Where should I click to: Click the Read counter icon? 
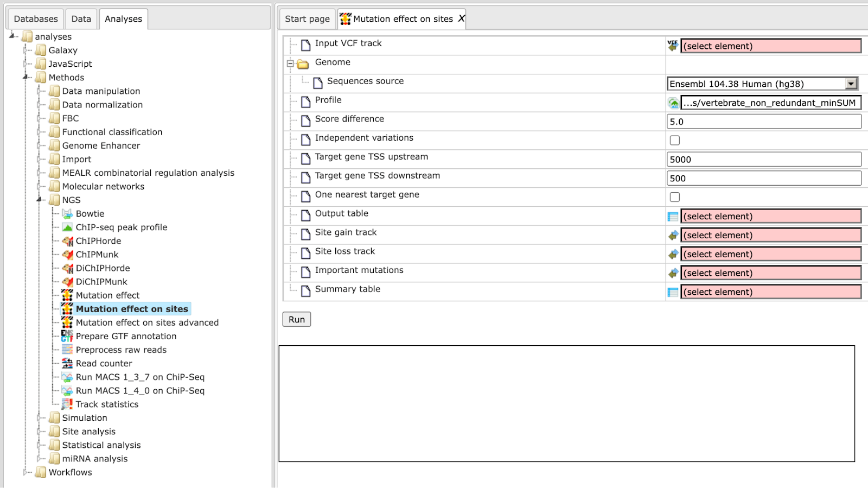pos(67,363)
